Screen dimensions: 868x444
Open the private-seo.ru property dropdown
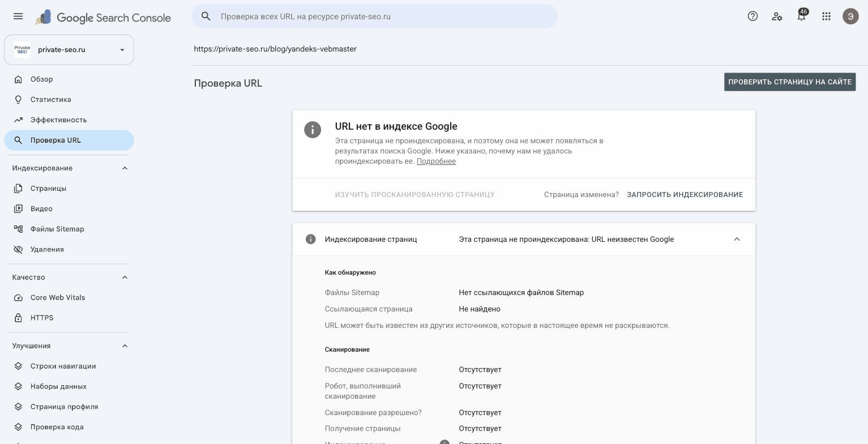pos(69,50)
